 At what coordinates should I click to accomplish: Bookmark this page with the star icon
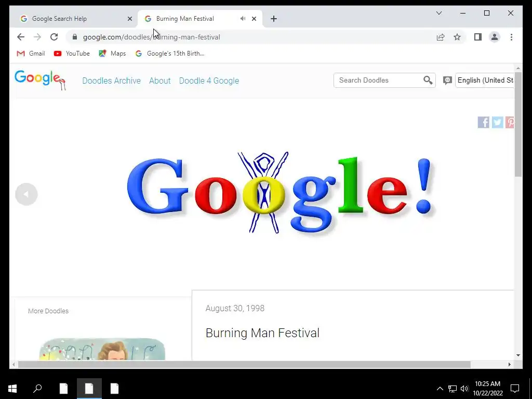pos(457,37)
